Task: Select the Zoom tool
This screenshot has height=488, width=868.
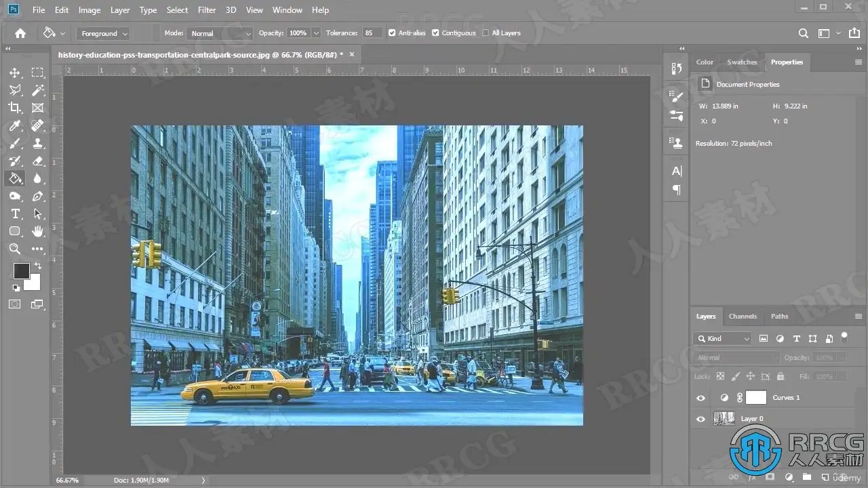Action: click(x=15, y=249)
